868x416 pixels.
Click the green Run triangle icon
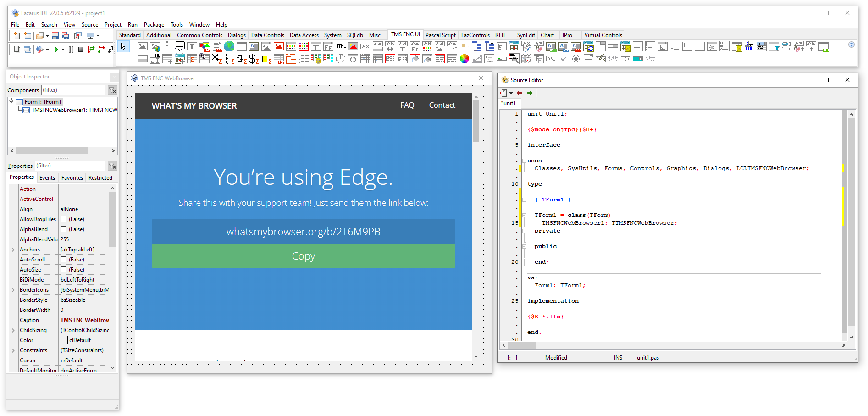(x=56, y=50)
